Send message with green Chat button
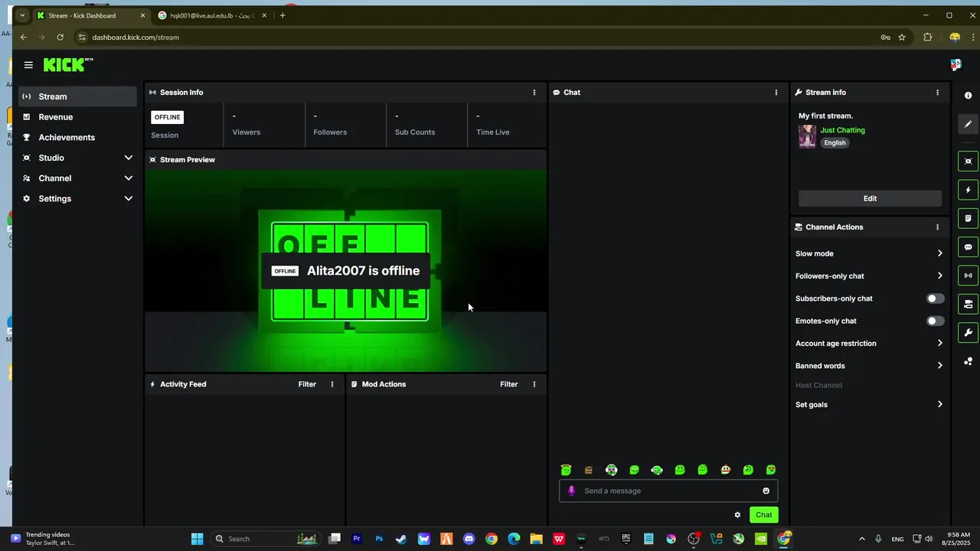The width and height of the screenshot is (980, 551). point(764,515)
